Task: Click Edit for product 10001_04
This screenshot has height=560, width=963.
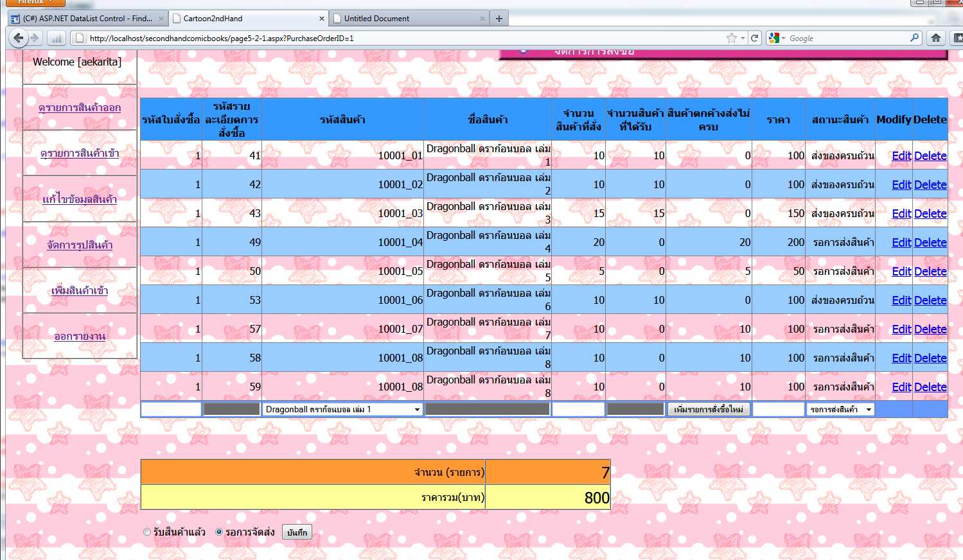Action: tap(901, 242)
